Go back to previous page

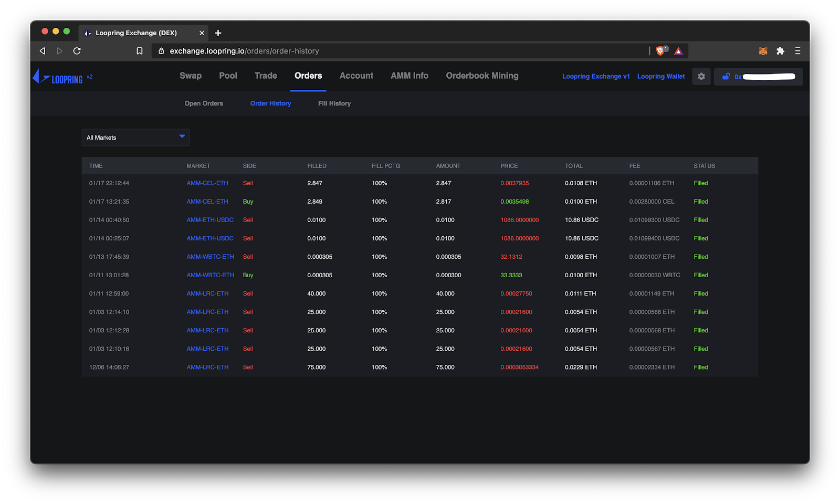(x=43, y=51)
